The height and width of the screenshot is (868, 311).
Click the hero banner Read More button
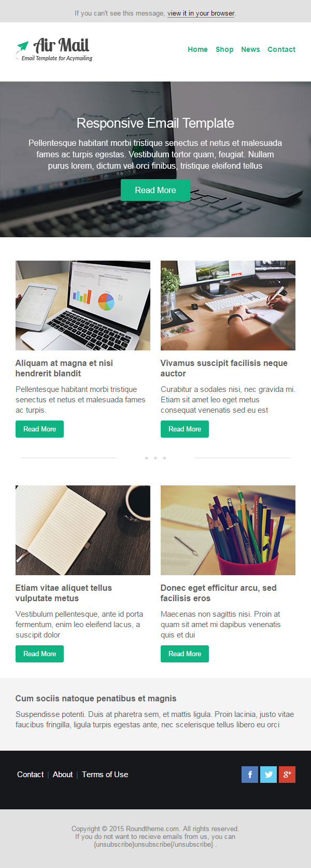pos(155,190)
